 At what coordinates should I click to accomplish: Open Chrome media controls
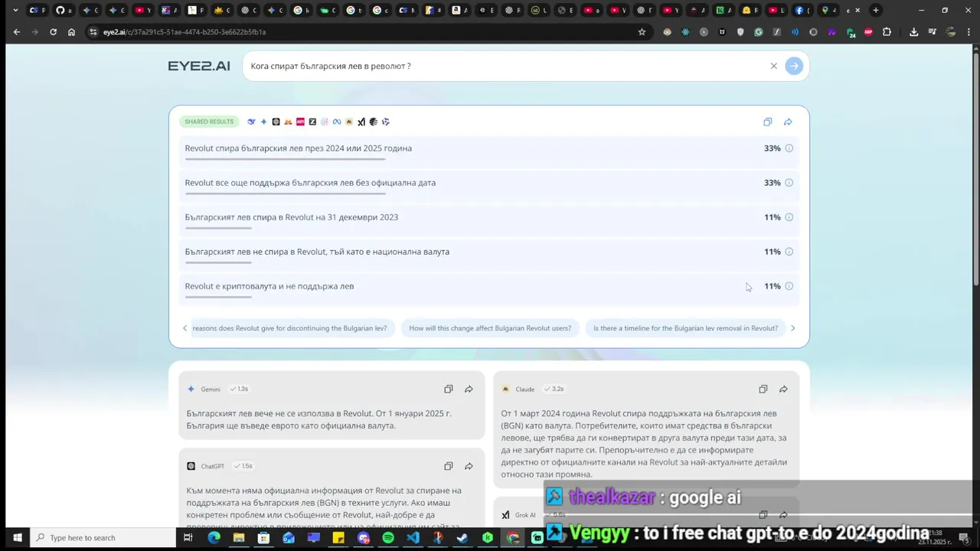click(932, 32)
